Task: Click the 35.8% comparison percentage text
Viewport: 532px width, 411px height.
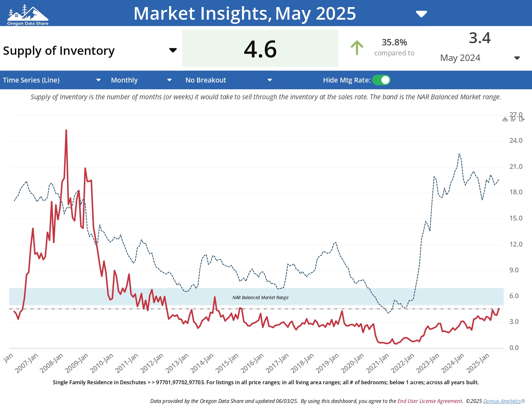Action: [x=394, y=42]
